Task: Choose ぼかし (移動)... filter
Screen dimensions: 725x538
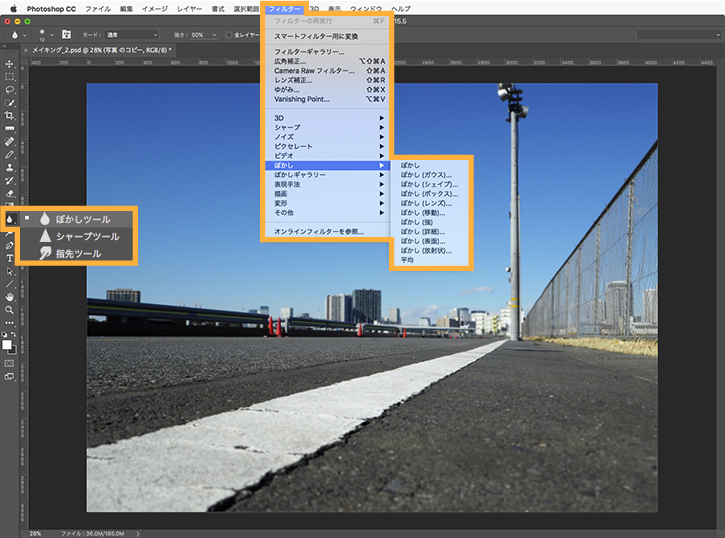Action: click(x=430, y=213)
